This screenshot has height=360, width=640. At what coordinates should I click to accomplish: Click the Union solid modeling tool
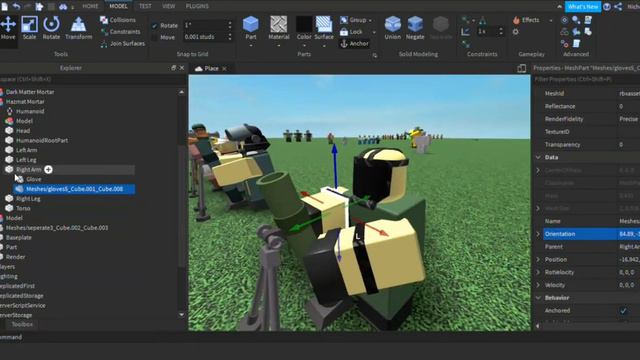click(x=393, y=28)
